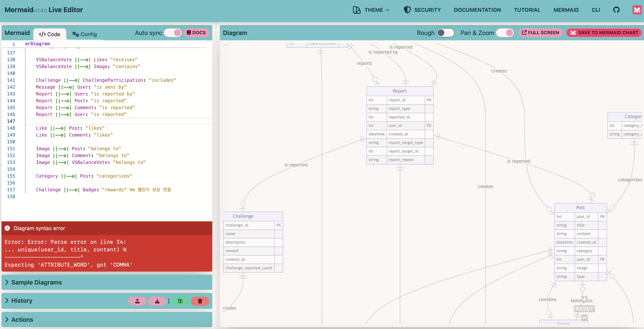Disable the Pan & Zoom switch
This screenshot has height=329, width=644.
click(505, 33)
